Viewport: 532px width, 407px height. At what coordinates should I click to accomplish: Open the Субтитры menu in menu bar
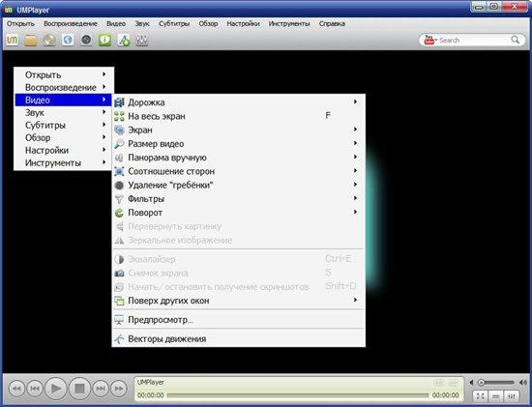coord(174,24)
